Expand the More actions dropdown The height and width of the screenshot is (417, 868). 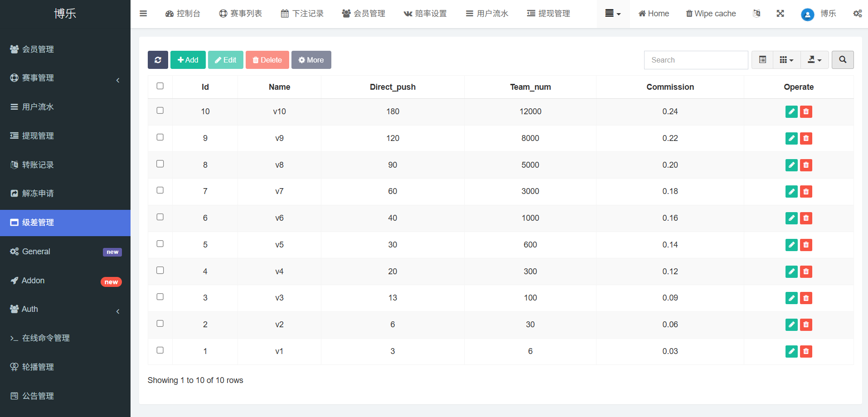click(311, 60)
